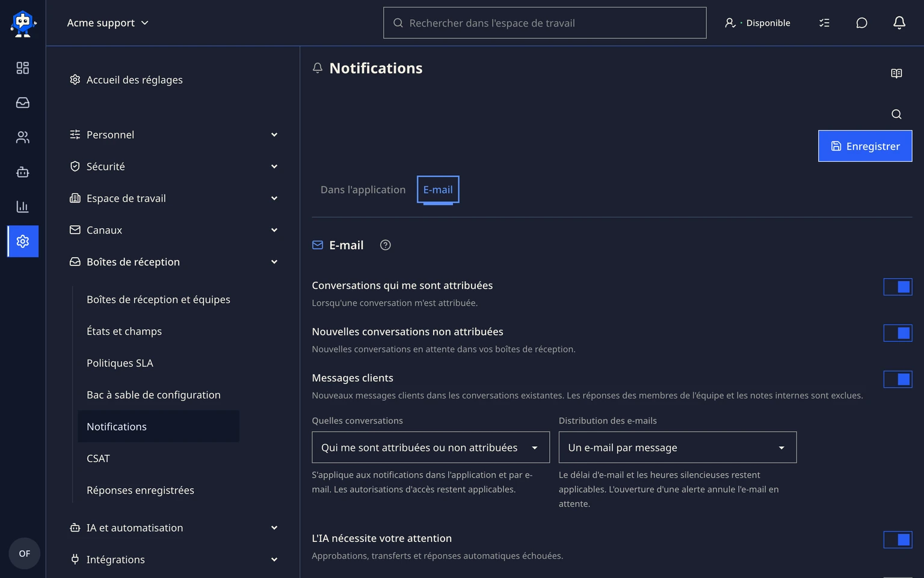The width and height of the screenshot is (924, 578).
Task: Expand the Espace de travail section
Action: 174,199
